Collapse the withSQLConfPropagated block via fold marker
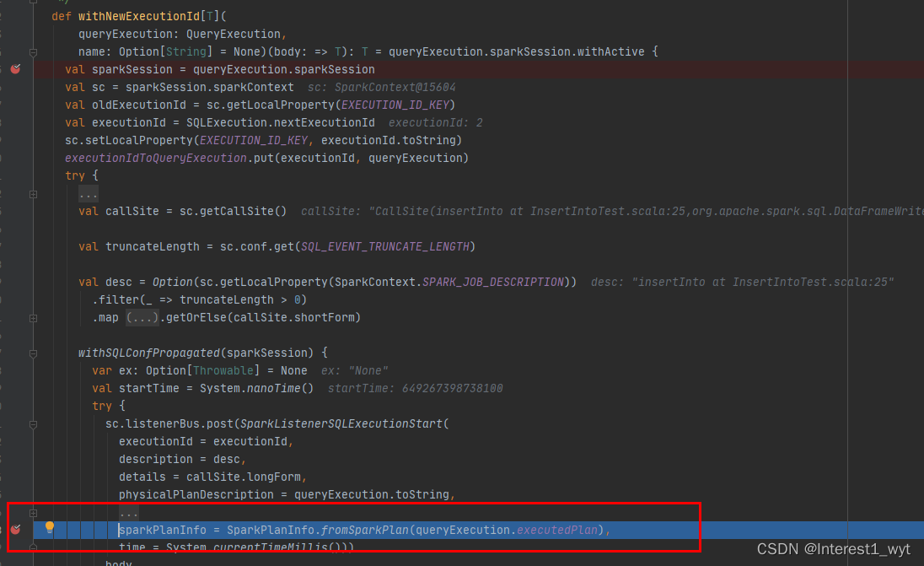 (x=33, y=353)
